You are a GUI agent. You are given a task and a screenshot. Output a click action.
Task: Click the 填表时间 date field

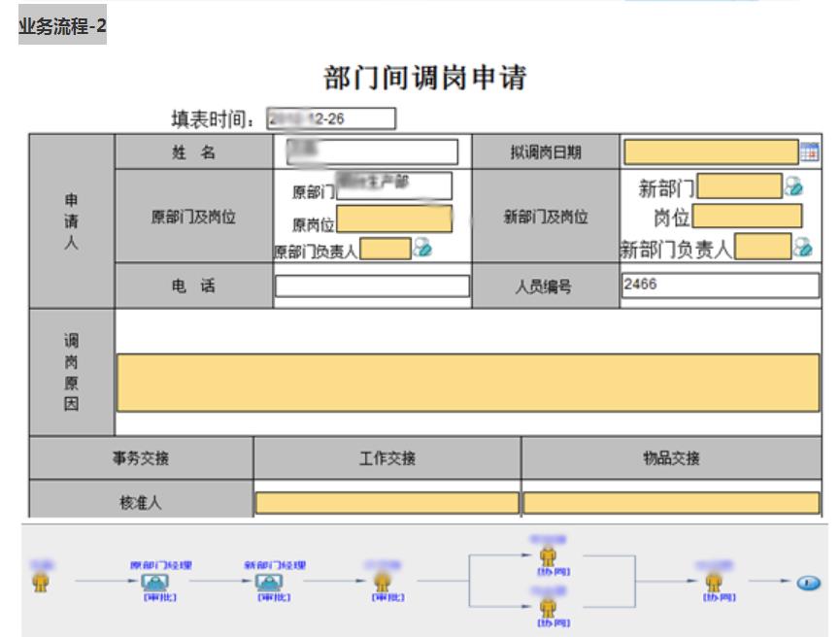coord(330,118)
